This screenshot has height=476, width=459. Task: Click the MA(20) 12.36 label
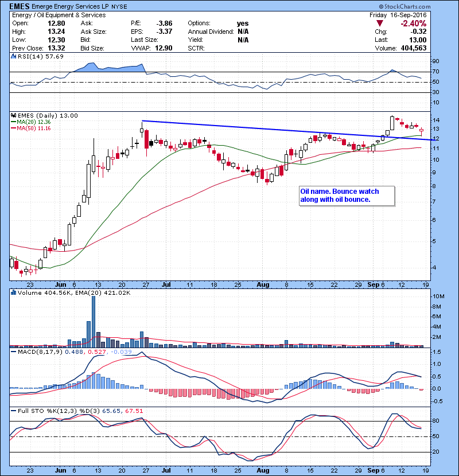(x=34, y=122)
